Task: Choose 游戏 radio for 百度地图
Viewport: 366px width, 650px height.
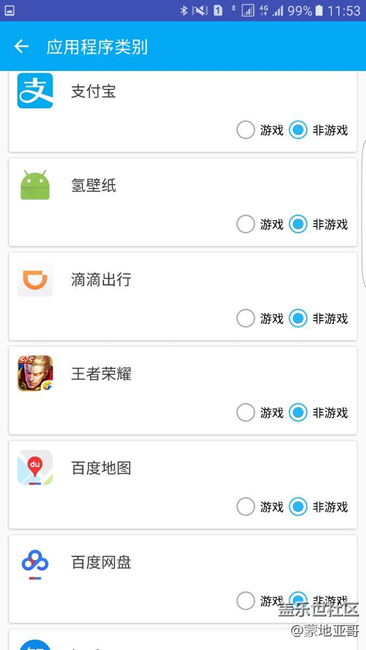Action: (x=245, y=507)
